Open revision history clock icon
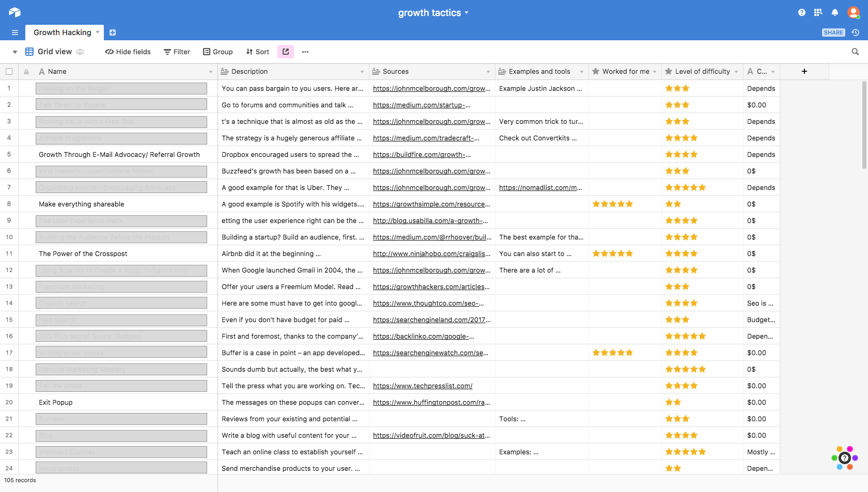868x492 pixels. point(856,33)
